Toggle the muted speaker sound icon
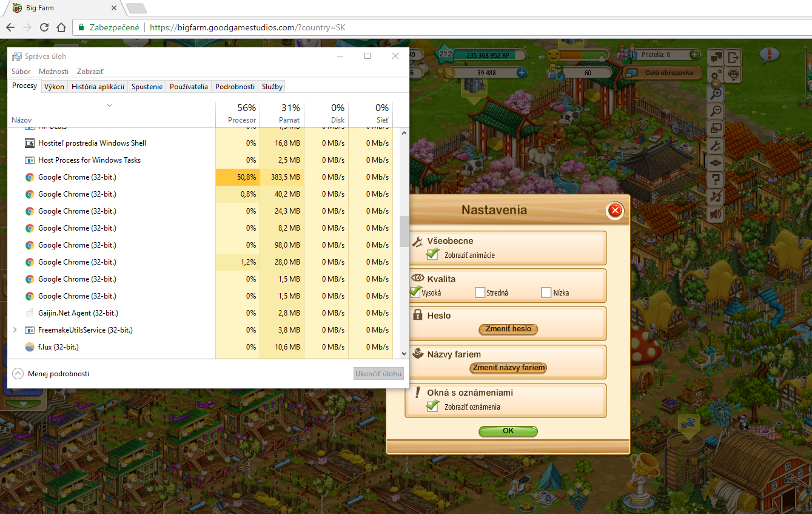Viewport: 812px width, 514px height. 716,214
